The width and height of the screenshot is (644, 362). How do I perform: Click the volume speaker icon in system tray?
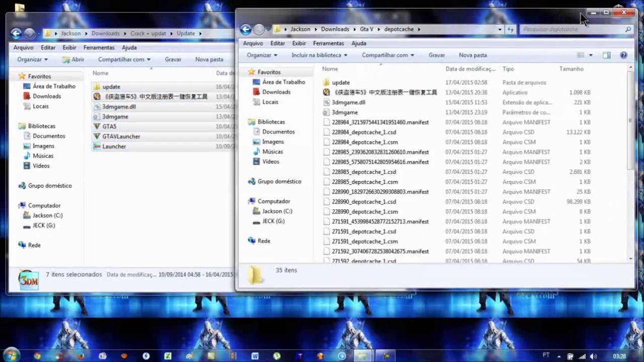click(593, 356)
